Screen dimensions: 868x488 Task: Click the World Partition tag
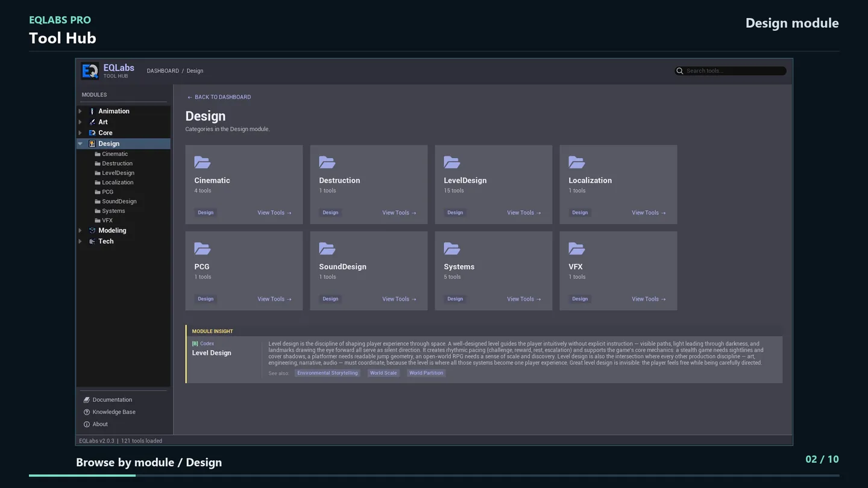pos(426,374)
